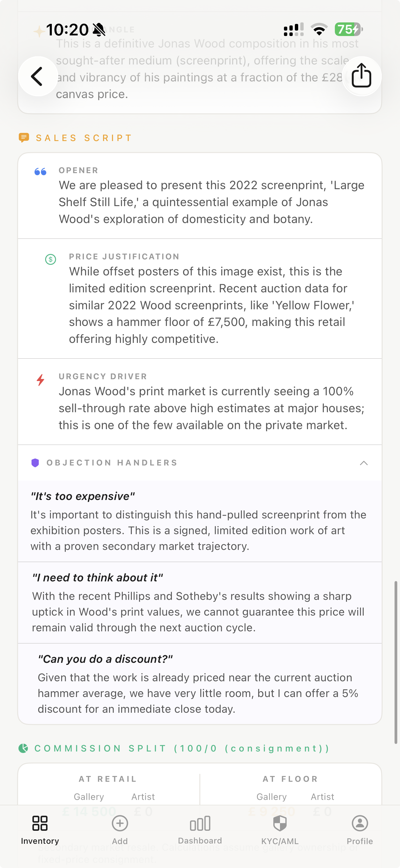Tap the dollar icon by Price Justification
This screenshot has height=868, width=400.
click(x=50, y=259)
